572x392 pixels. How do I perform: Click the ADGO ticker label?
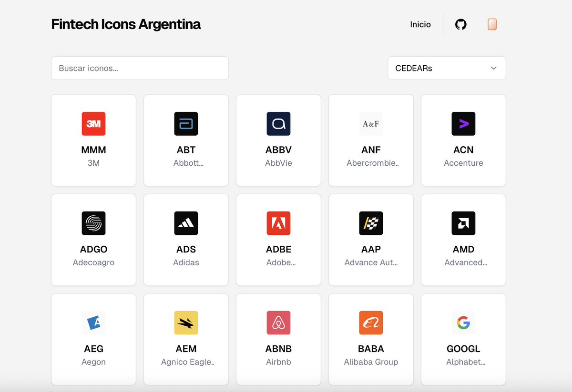tap(93, 250)
